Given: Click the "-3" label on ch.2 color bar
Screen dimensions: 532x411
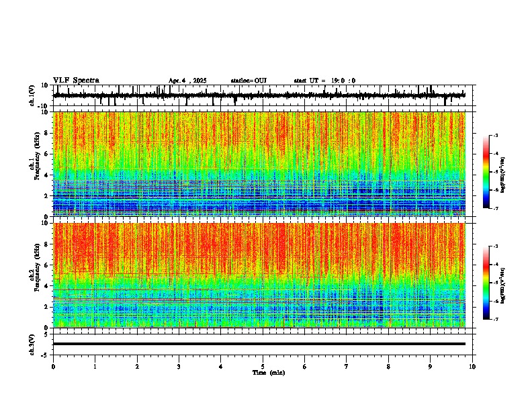Looking at the screenshot, I should tap(496, 246).
